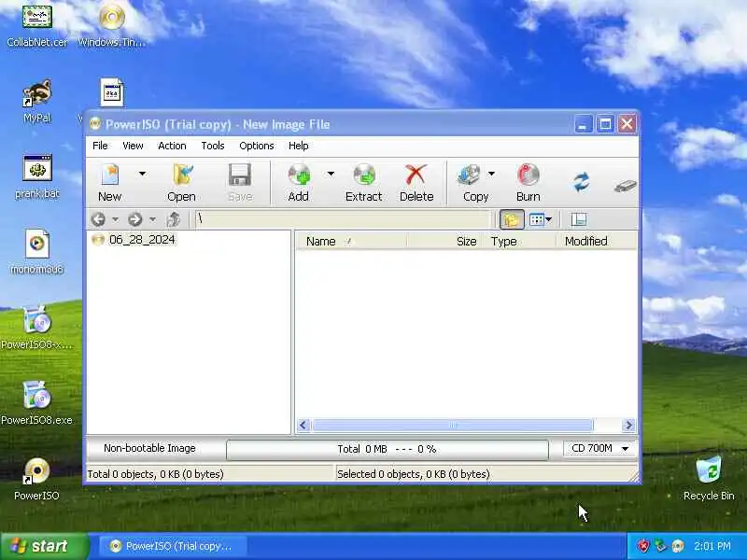Select the MyPal desktop shortcut
Viewport: 747px width, 560px height.
(36, 102)
